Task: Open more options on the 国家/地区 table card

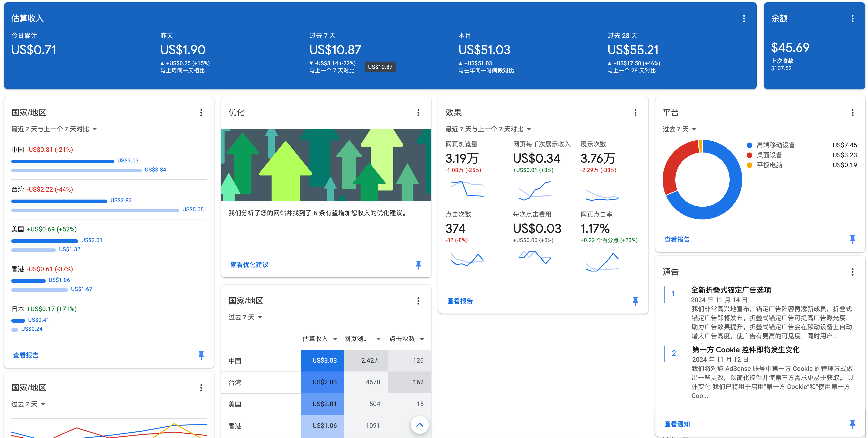Action: [x=418, y=301]
